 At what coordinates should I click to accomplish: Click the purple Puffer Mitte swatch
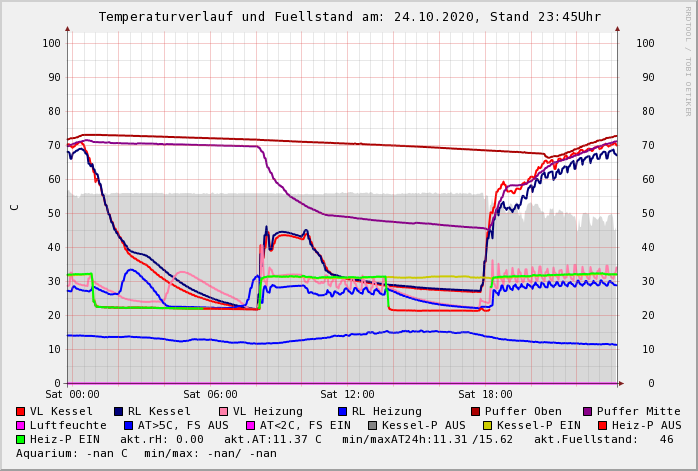[x=588, y=412]
